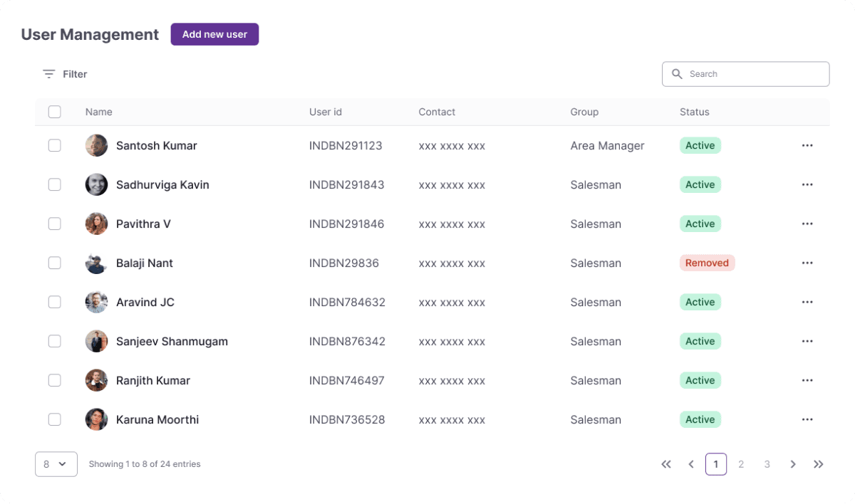
Task: Click user id INDBN29836
Action: coord(344,263)
